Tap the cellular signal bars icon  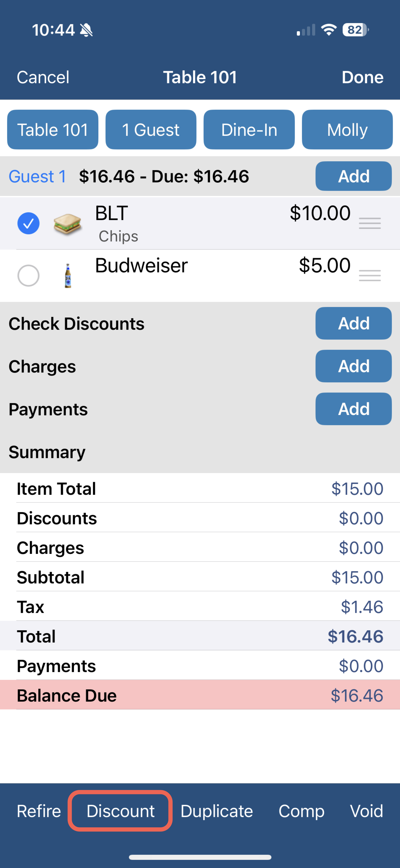point(306,30)
